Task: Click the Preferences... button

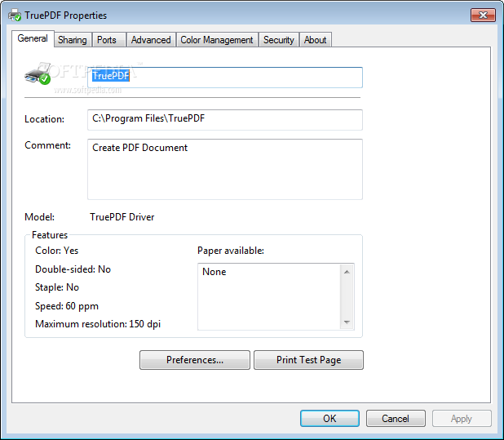Action: point(195,360)
